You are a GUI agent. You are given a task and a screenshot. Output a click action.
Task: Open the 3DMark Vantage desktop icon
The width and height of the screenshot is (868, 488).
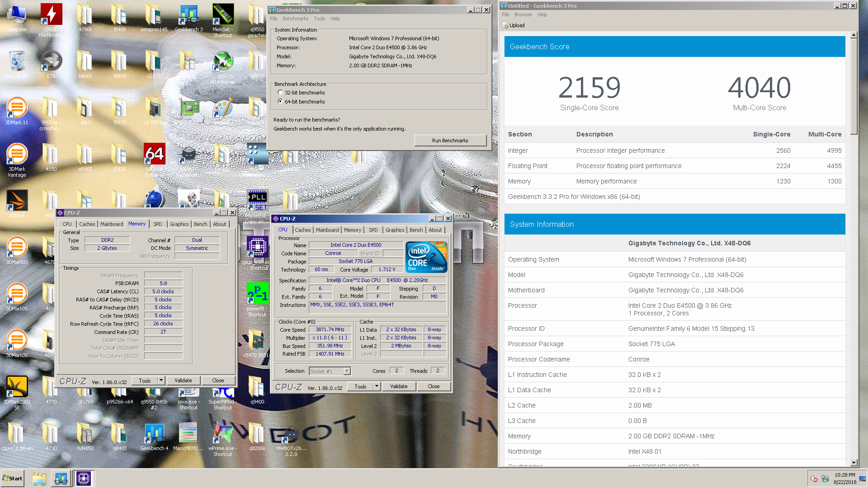click(x=17, y=160)
